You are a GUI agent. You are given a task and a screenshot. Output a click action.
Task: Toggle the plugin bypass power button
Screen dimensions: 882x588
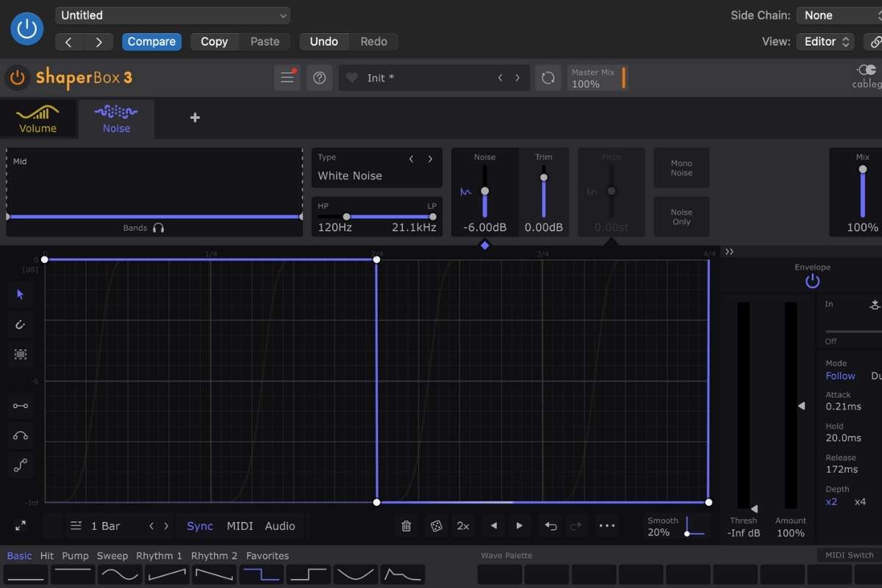(26, 29)
